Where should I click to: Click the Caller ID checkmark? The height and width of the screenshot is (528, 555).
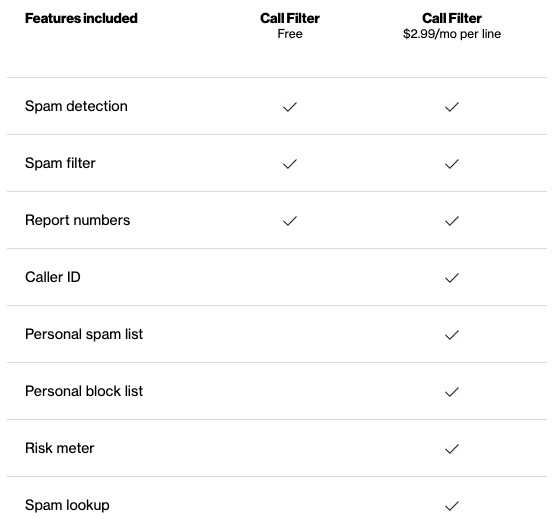[x=452, y=278]
